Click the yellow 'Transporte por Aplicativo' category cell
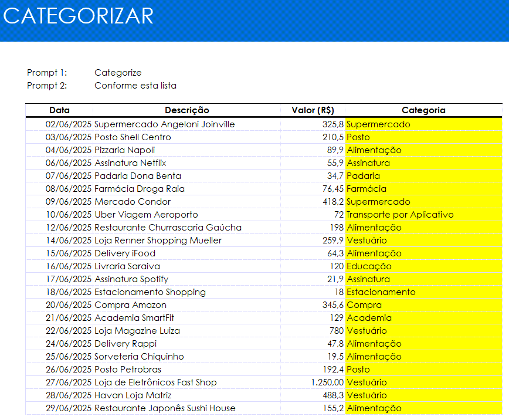 [400, 215]
